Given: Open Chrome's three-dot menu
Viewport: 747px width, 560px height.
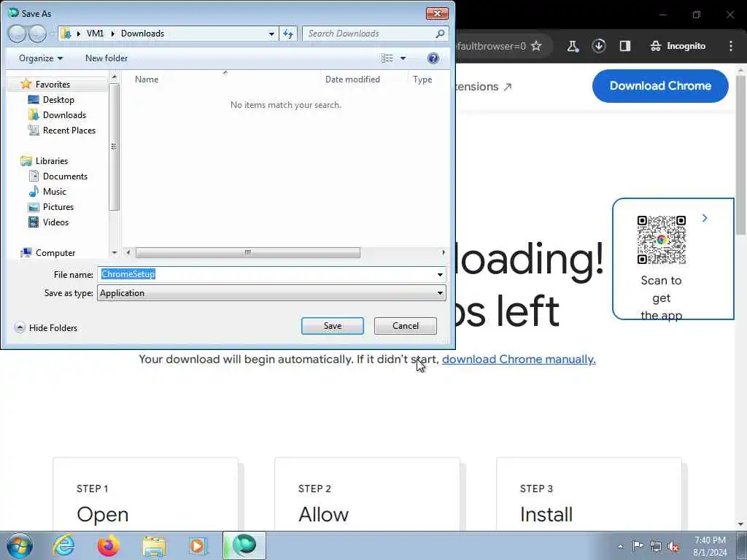Looking at the screenshot, I should tap(731, 46).
